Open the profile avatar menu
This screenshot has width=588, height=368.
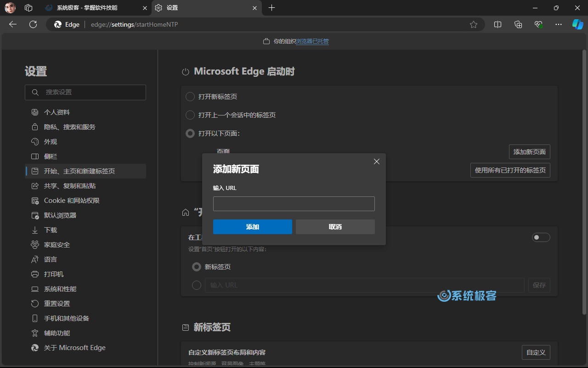10,8
